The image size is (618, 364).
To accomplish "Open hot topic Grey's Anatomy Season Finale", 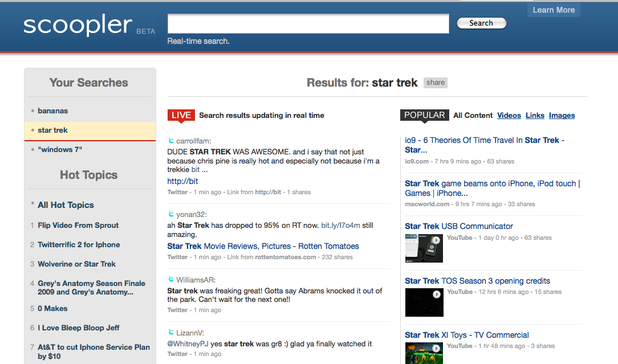I will pyautogui.click(x=91, y=288).
